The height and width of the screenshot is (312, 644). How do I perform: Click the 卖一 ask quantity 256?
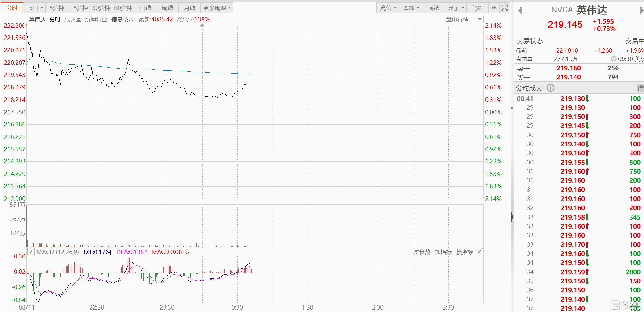coord(613,68)
